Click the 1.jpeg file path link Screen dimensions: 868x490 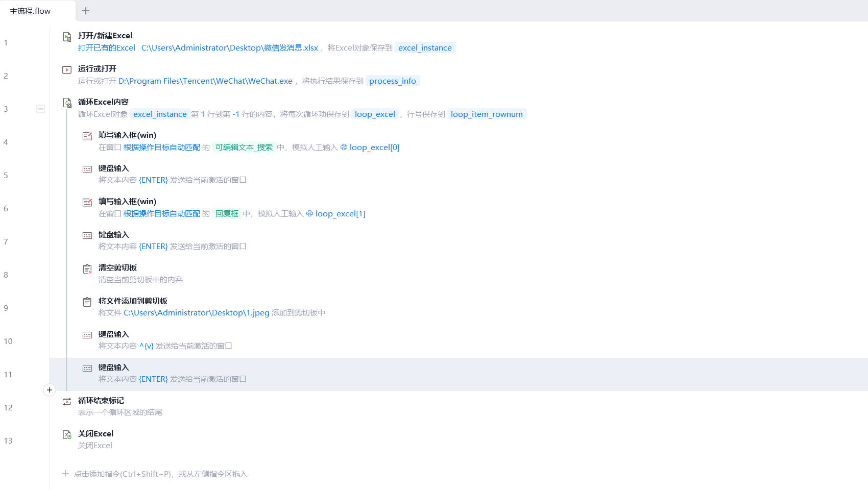pyautogui.click(x=197, y=313)
